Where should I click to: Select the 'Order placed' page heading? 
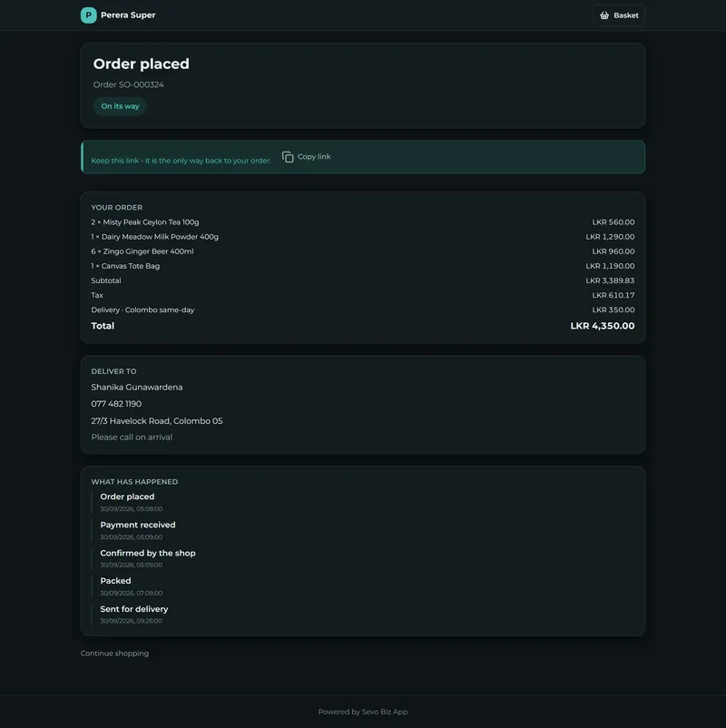click(141, 64)
